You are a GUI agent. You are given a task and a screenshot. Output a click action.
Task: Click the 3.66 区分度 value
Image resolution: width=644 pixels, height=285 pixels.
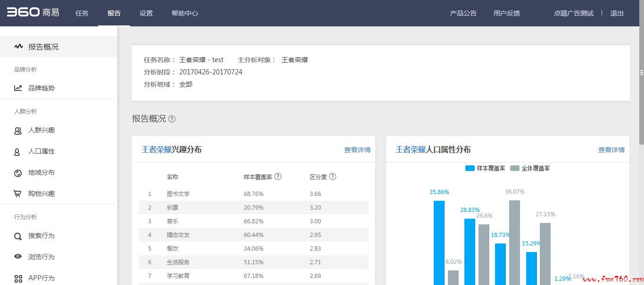(315, 194)
